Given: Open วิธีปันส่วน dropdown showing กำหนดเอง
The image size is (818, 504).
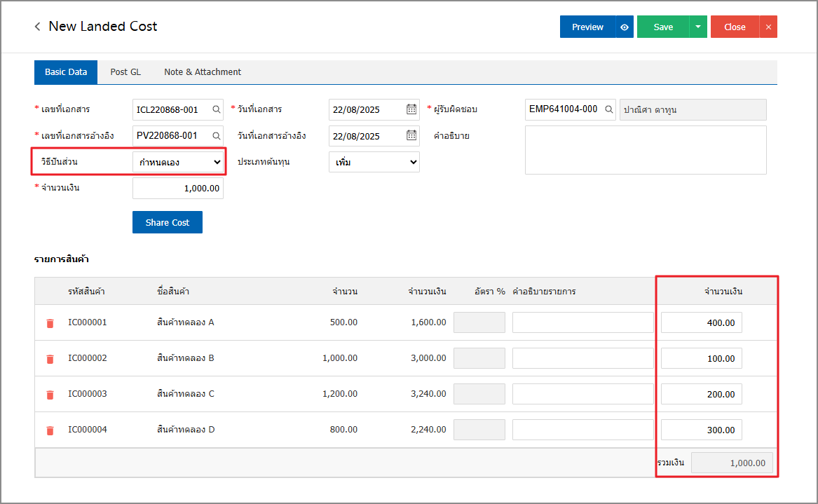Looking at the screenshot, I should [x=179, y=162].
